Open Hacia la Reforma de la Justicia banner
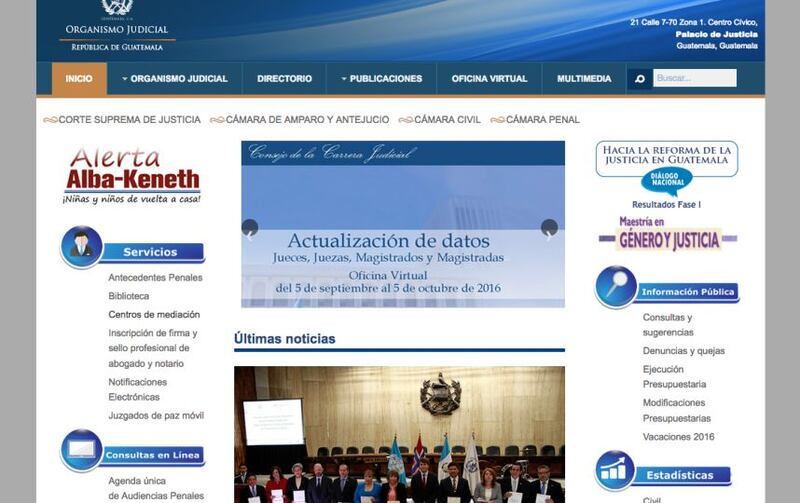 pyautogui.click(x=667, y=159)
